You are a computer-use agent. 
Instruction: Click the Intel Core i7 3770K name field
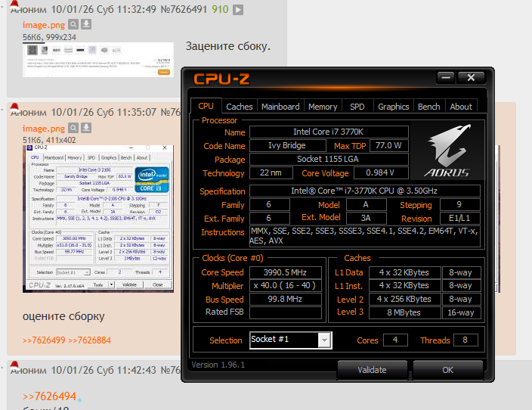pos(329,132)
